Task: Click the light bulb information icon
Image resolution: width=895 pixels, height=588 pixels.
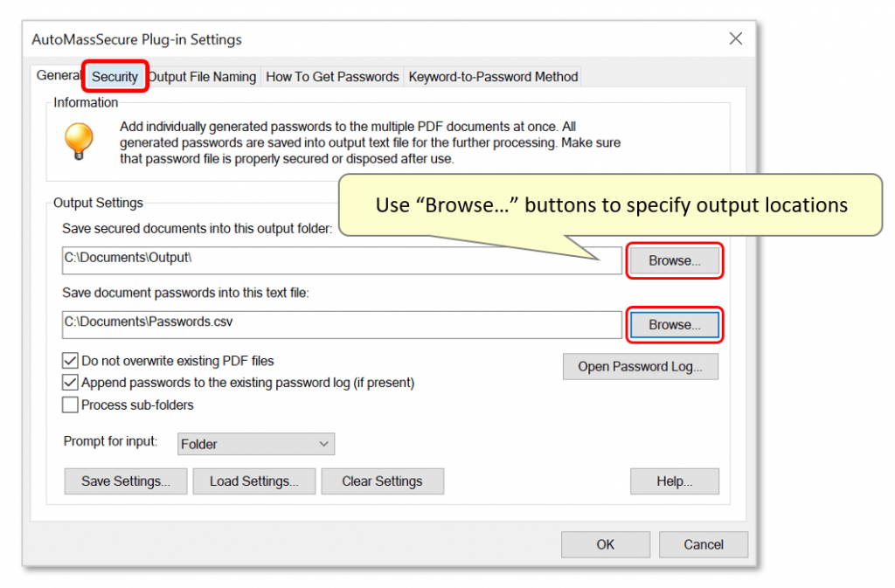Action: (x=79, y=141)
